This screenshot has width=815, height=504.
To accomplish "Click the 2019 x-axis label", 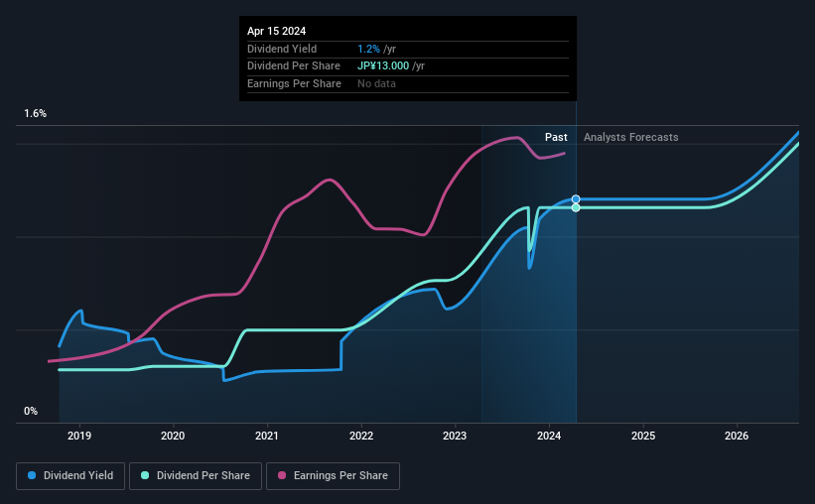I will click(79, 436).
